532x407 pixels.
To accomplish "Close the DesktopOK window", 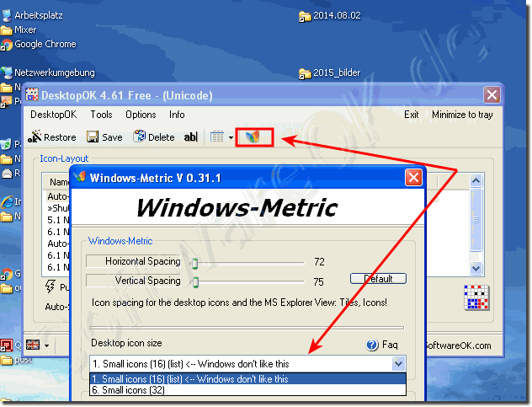I will 492,94.
